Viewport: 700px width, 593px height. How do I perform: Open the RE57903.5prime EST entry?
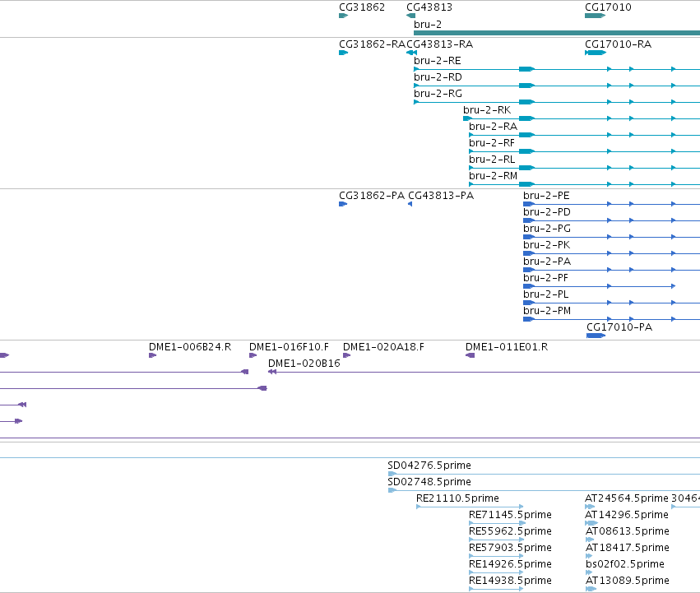510,548
